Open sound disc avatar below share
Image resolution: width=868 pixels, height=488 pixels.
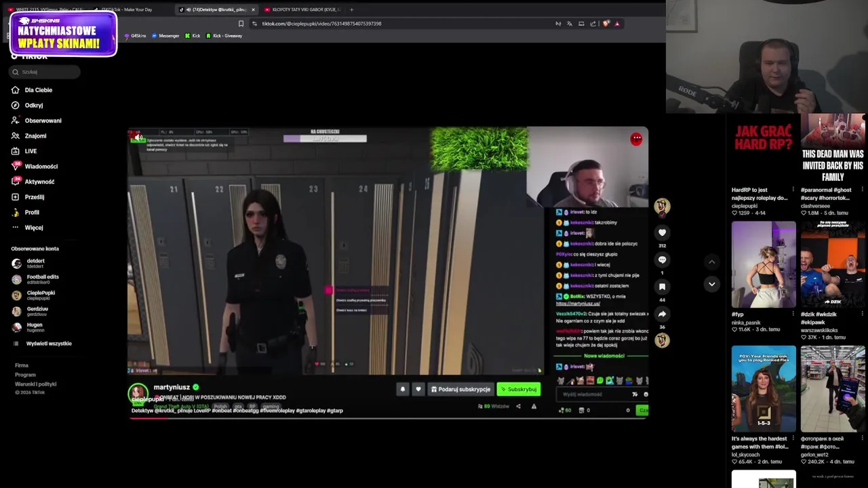(x=662, y=340)
